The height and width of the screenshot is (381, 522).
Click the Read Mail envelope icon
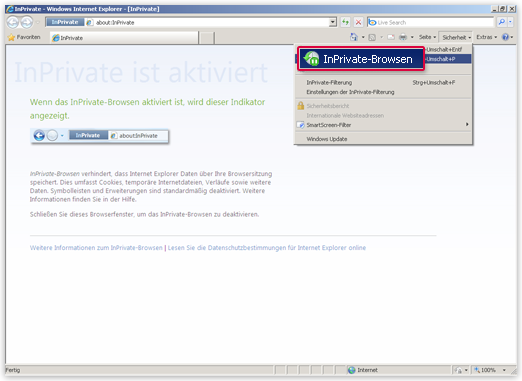[391, 37]
